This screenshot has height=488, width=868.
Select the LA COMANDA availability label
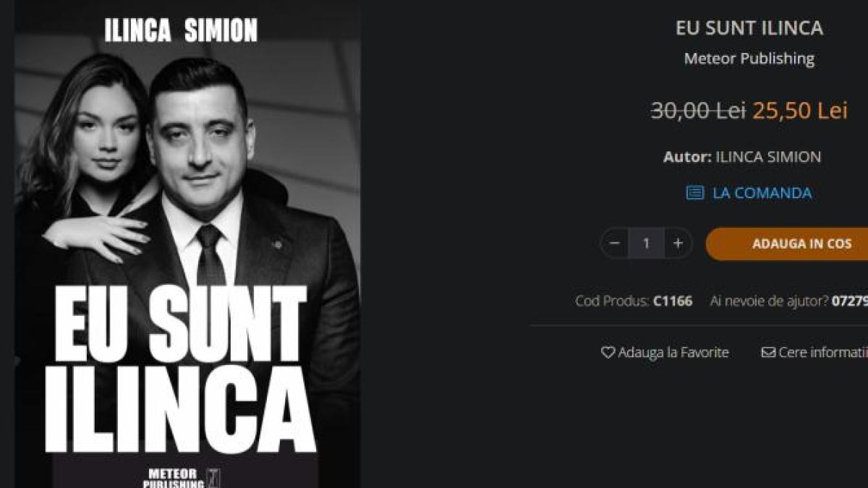pos(762,193)
